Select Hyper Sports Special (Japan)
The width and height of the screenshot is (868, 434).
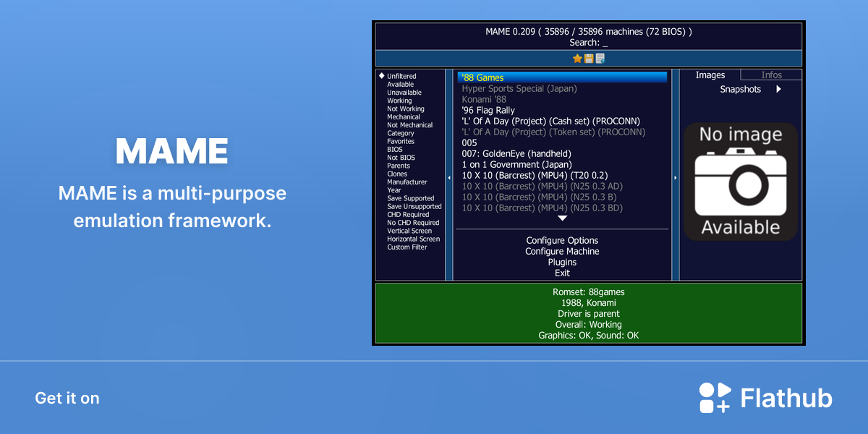519,89
